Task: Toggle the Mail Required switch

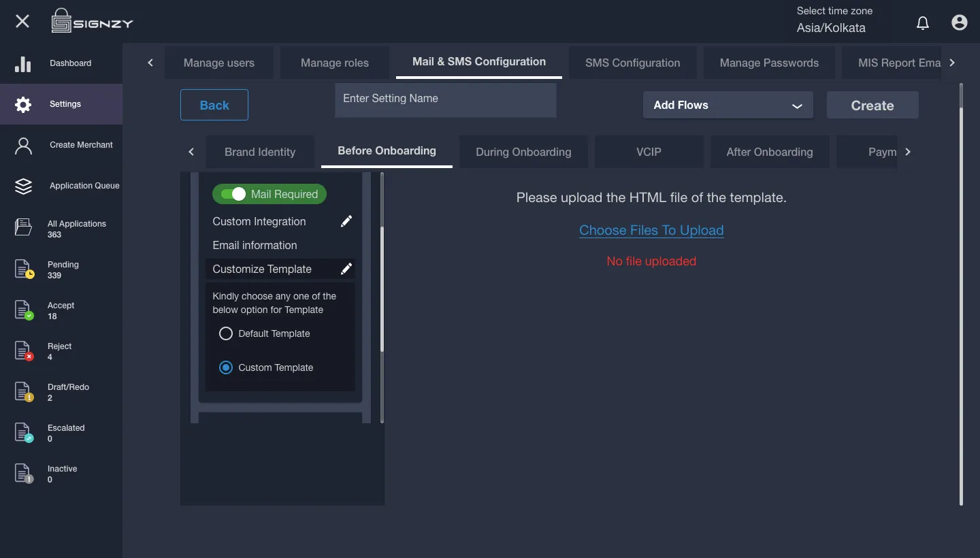Action: [233, 194]
